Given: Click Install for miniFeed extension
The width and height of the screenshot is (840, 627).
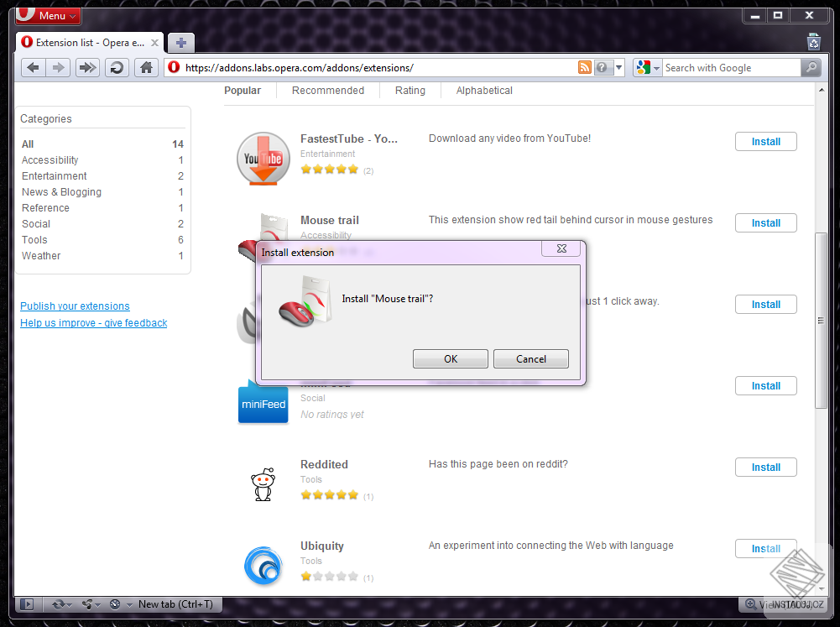Looking at the screenshot, I should [765, 386].
